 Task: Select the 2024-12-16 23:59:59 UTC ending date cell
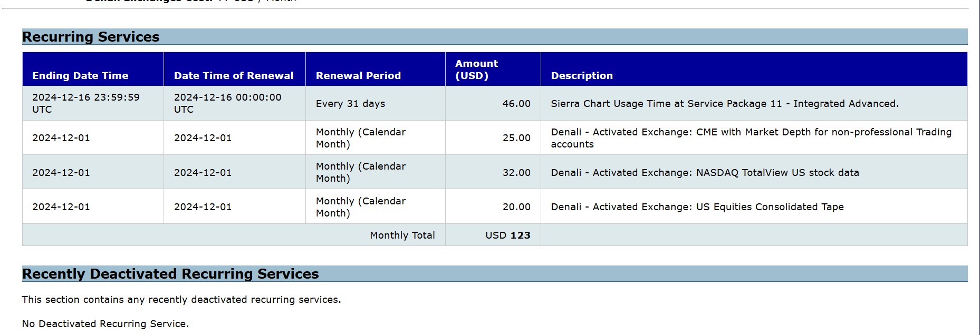pyautogui.click(x=86, y=103)
